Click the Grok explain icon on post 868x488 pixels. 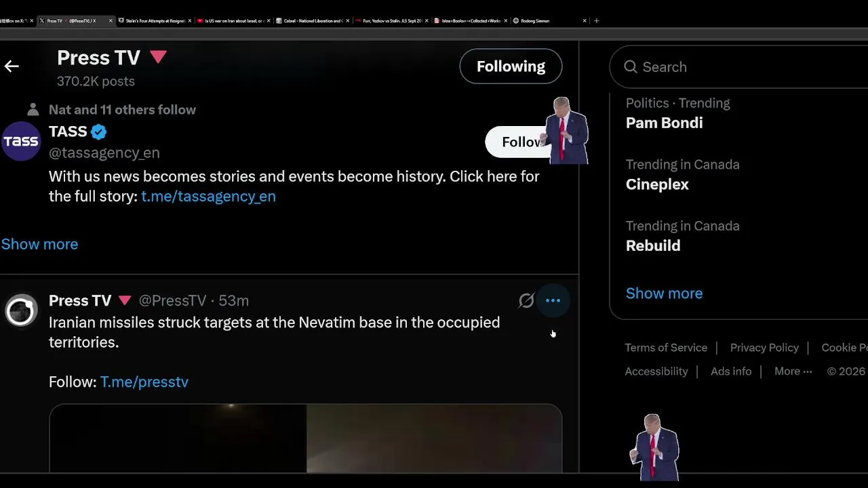point(526,300)
